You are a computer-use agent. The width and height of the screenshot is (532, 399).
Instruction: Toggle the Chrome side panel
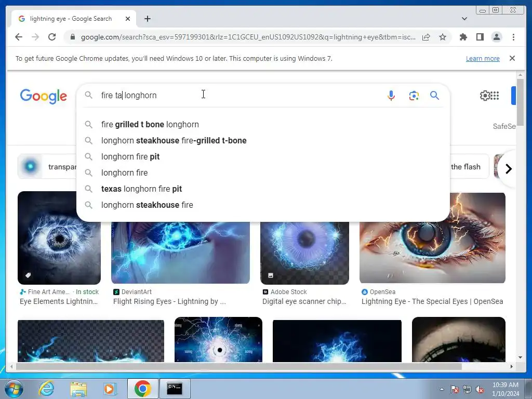tap(480, 37)
